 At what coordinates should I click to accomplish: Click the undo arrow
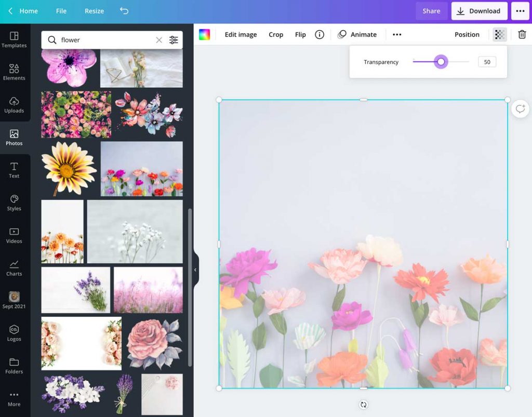124,10
